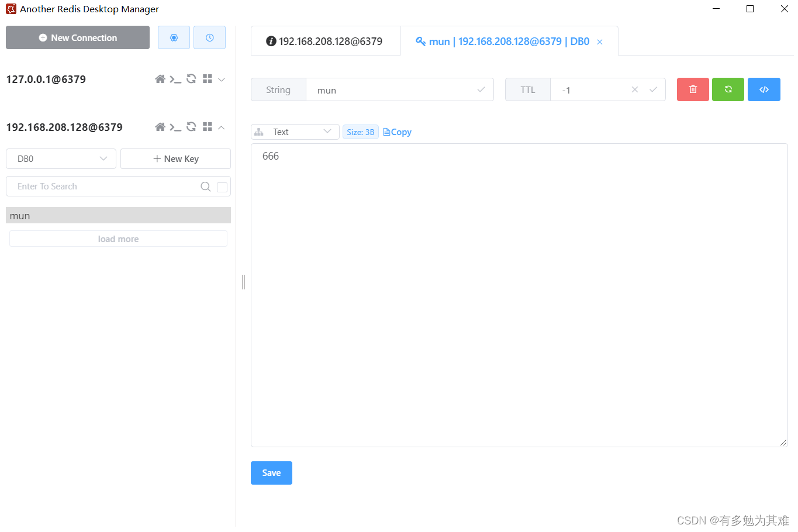Open the DB0 database dropdown
Image resolution: width=798 pixels, height=532 pixels.
tap(61, 158)
